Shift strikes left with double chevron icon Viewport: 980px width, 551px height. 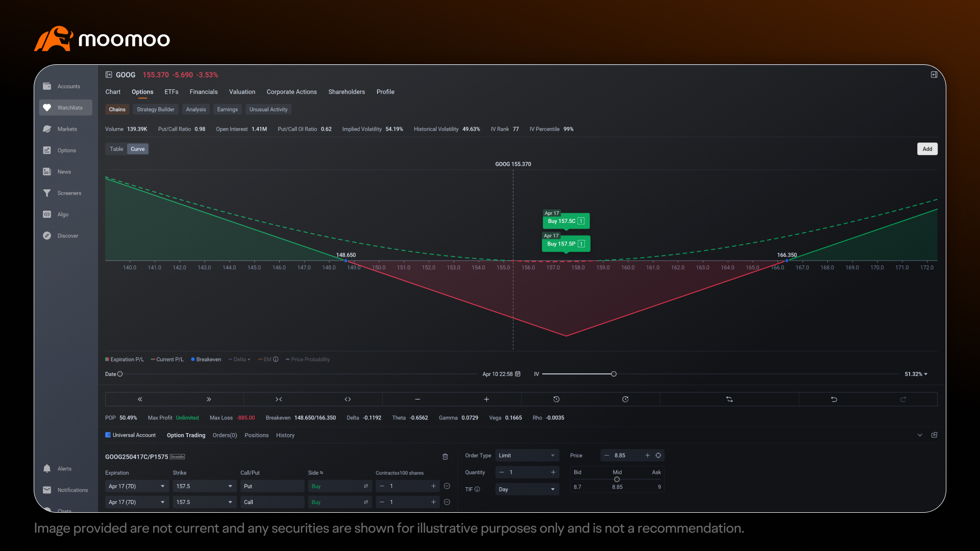point(140,399)
